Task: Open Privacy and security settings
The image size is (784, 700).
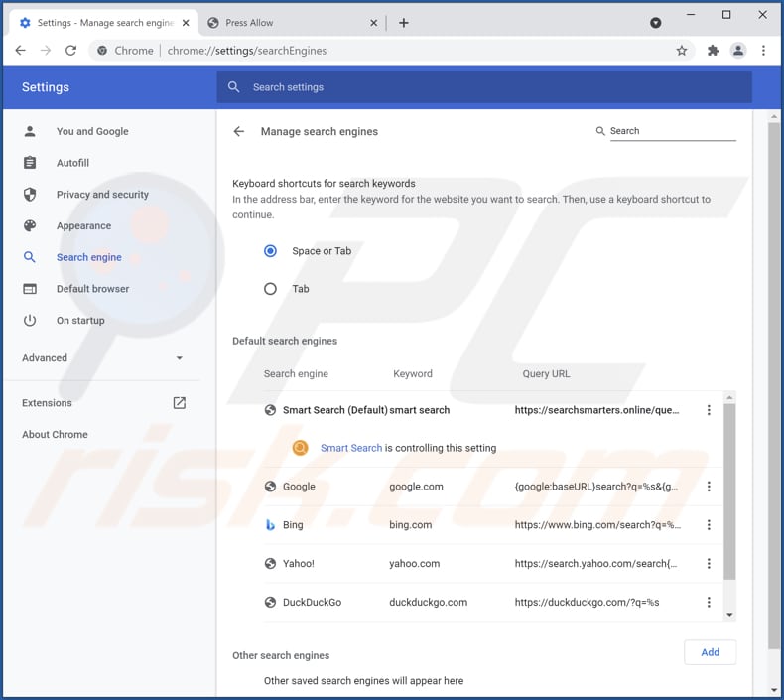Action: (102, 195)
